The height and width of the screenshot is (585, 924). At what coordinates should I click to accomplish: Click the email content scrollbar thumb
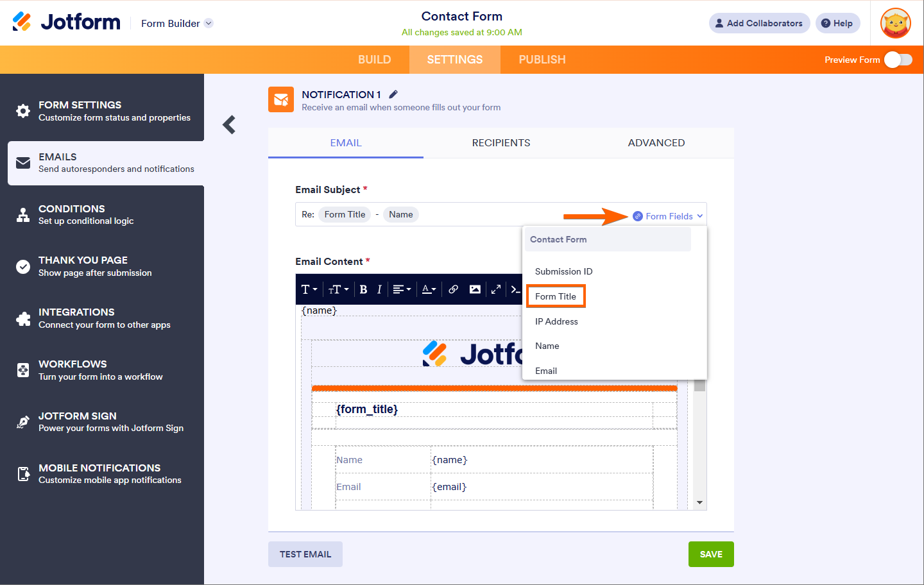click(700, 385)
